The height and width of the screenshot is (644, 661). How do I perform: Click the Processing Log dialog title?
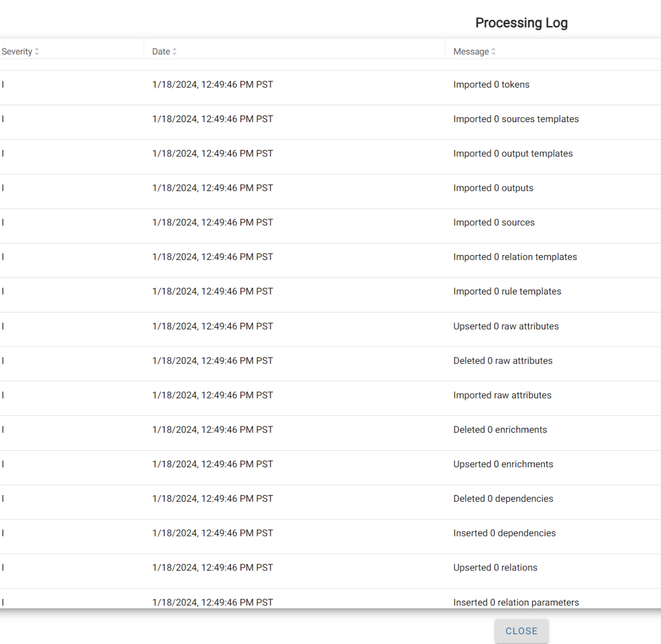(x=521, y=23)
